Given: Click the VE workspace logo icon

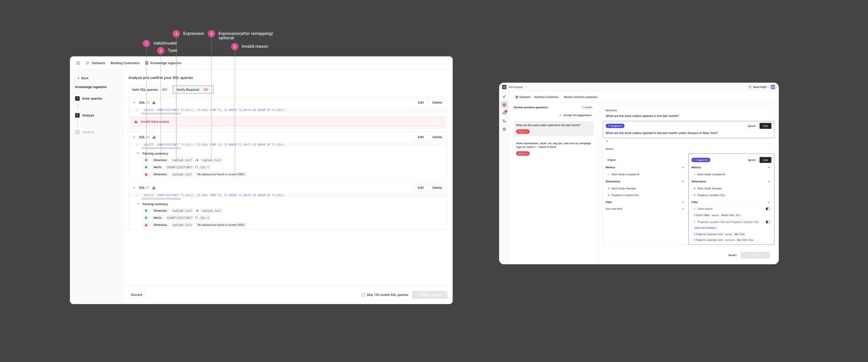Looking at the screenshot, I should point(504,87).
